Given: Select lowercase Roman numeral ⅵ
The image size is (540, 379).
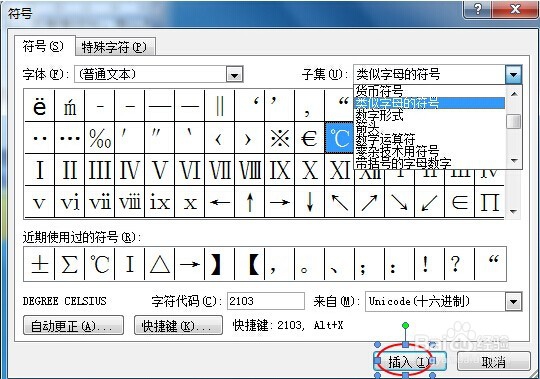Looking at the screenshot, I should coord(70,202).
